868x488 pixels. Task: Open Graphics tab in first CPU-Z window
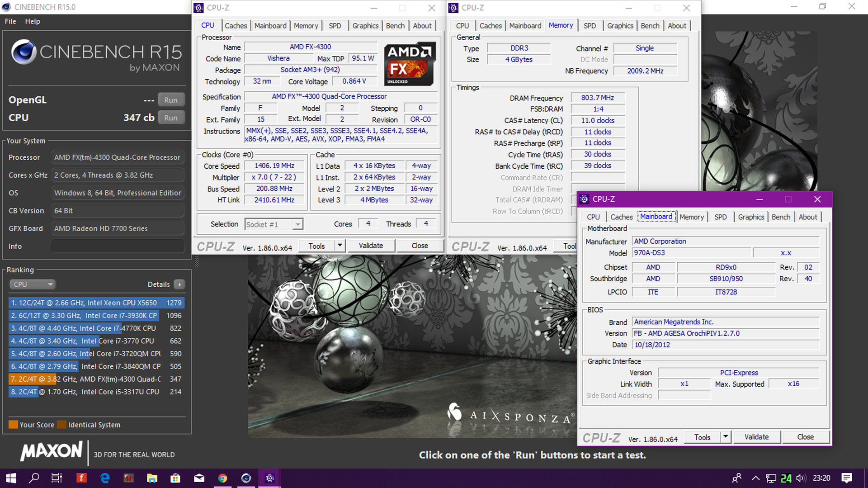point(365,26)
